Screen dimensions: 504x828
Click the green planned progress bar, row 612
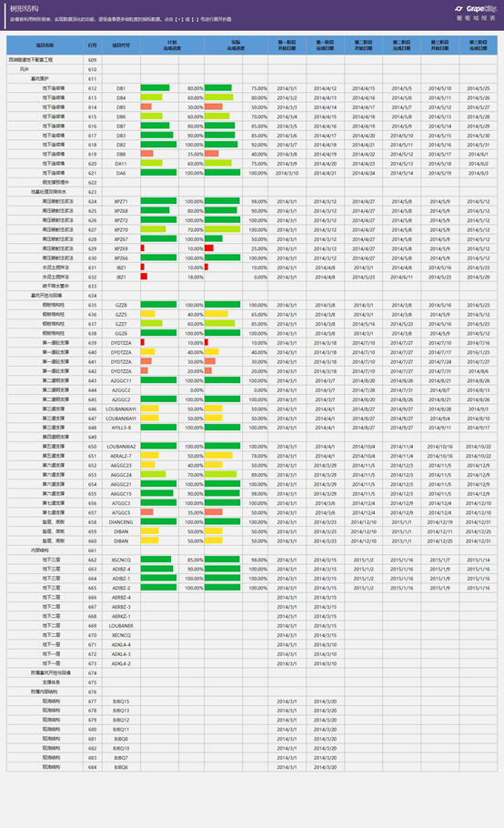tap(156, 88)
